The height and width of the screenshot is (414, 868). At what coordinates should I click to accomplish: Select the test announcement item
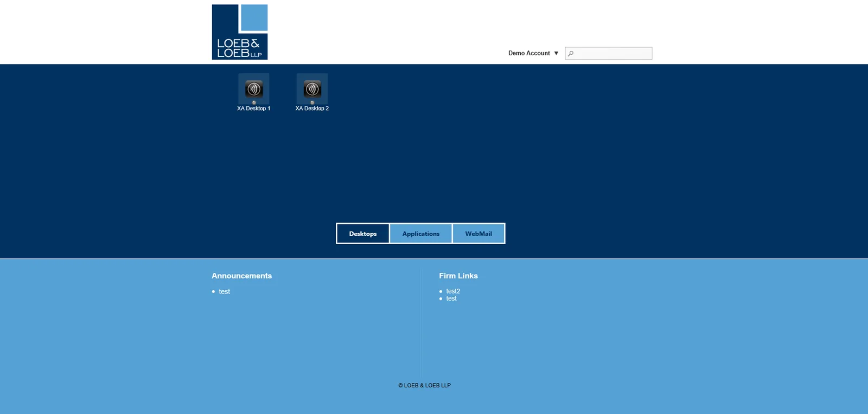225,291
